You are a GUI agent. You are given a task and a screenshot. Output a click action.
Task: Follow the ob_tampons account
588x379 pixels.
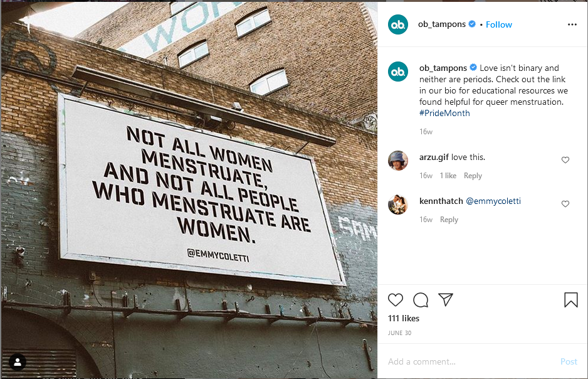[499, 24]
